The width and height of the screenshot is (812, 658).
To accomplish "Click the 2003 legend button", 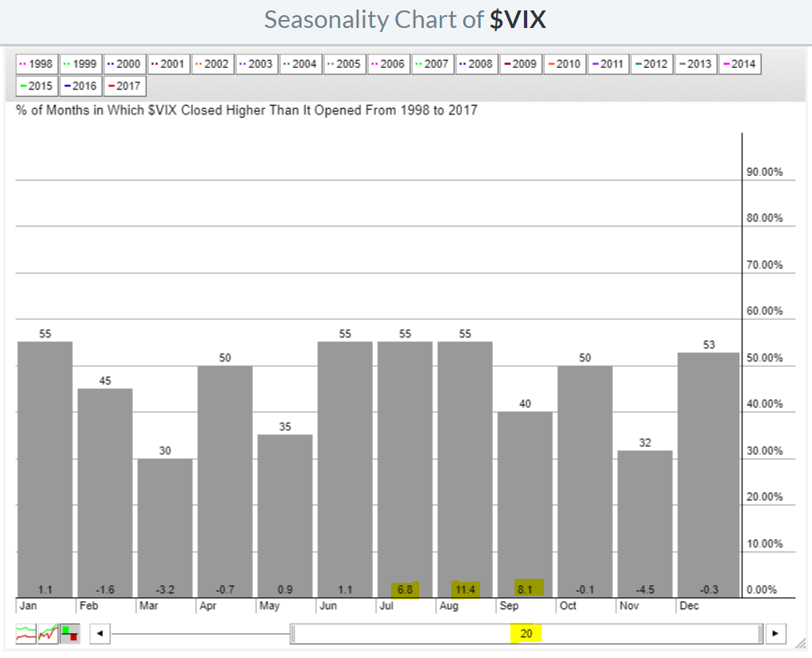I will click(257, 64).
